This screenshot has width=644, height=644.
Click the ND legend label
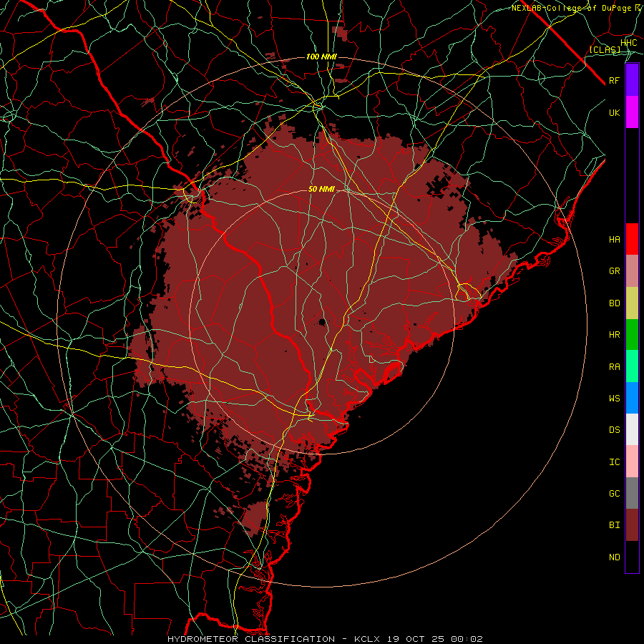(x=615, y=557)
